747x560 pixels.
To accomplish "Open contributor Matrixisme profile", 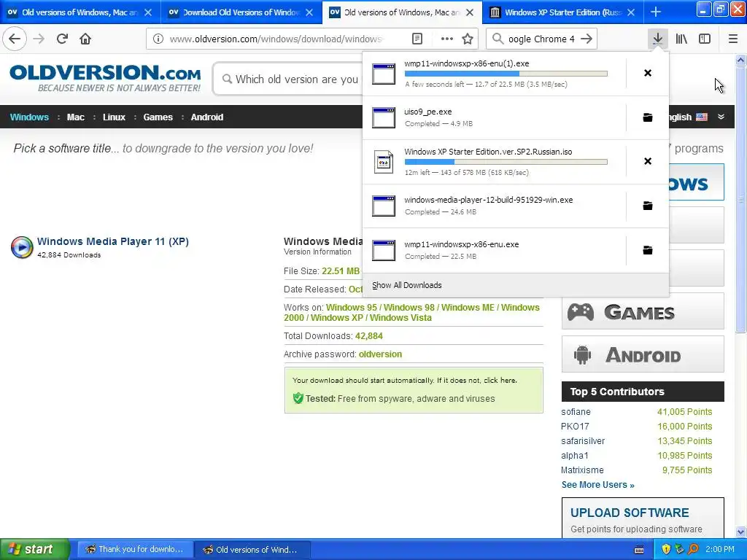I will tap(582, 470).
